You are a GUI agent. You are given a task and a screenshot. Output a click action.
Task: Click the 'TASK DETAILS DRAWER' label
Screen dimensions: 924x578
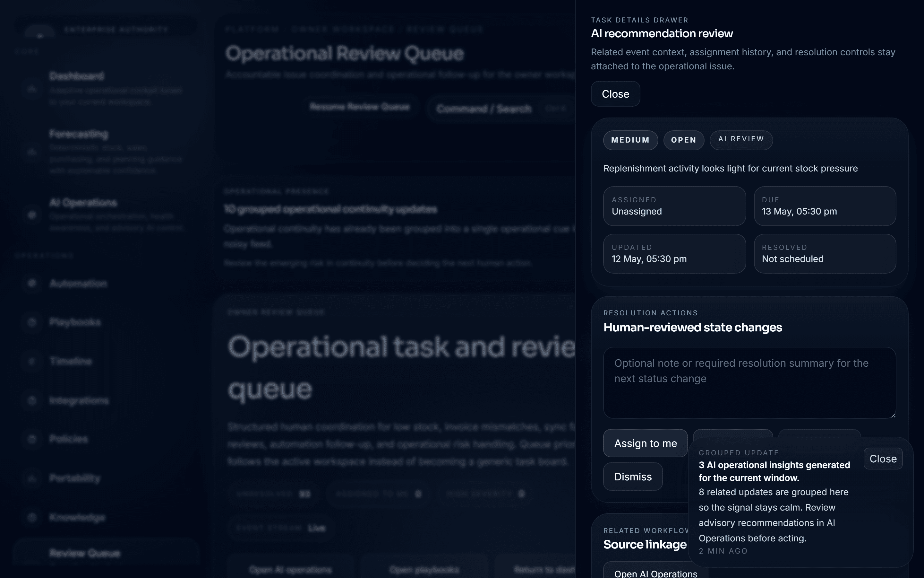(x=639, y=20)
